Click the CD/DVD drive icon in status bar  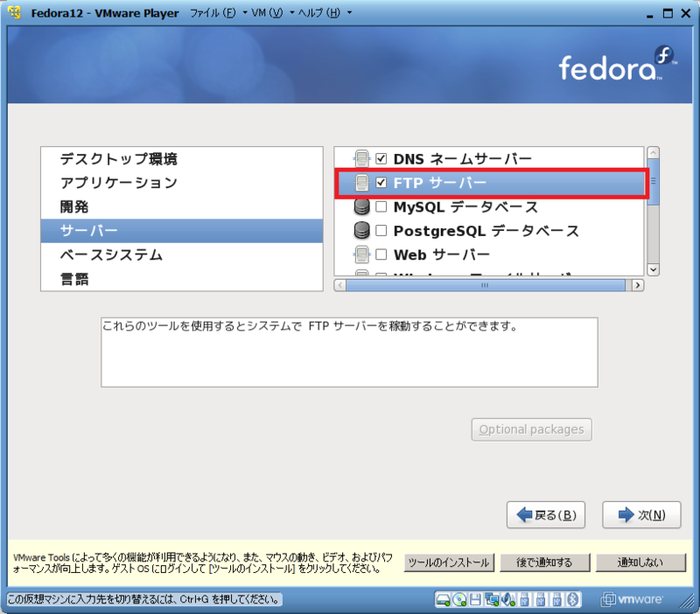458,600
